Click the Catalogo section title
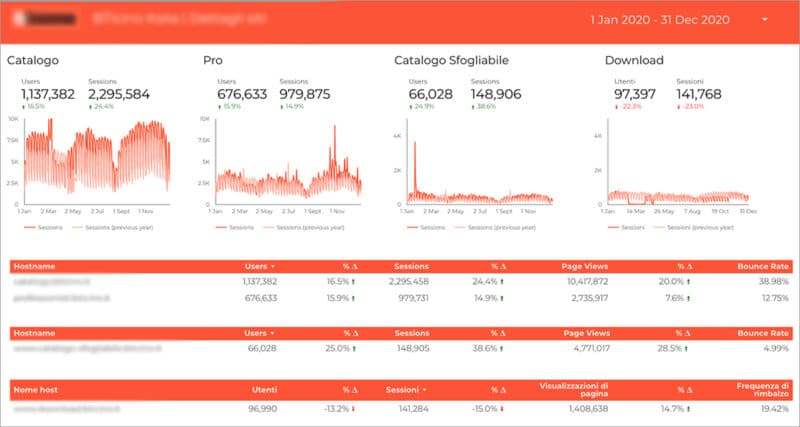This screenshot has width=800, height=427. tap(33, 61)
